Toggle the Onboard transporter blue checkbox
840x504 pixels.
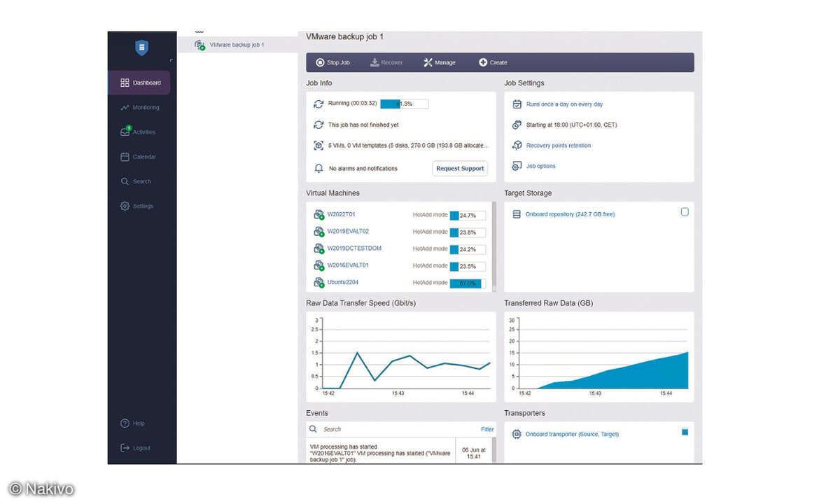[685, 432]
